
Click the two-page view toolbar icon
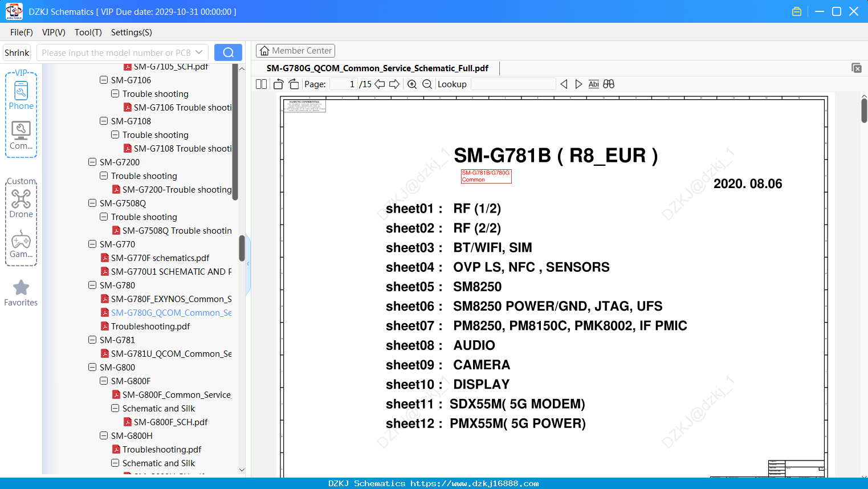pyautogui.click(x=261, y=84)
